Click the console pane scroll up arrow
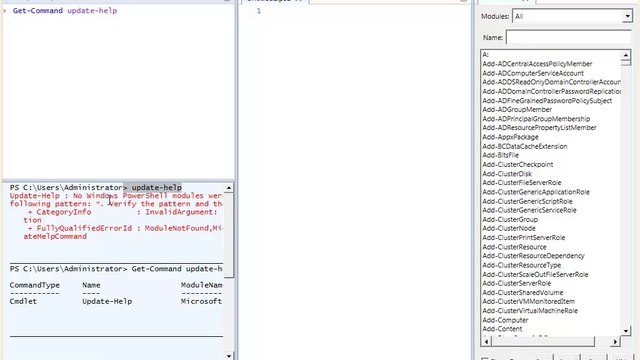 pyautogui.click(x=229, y=188)
